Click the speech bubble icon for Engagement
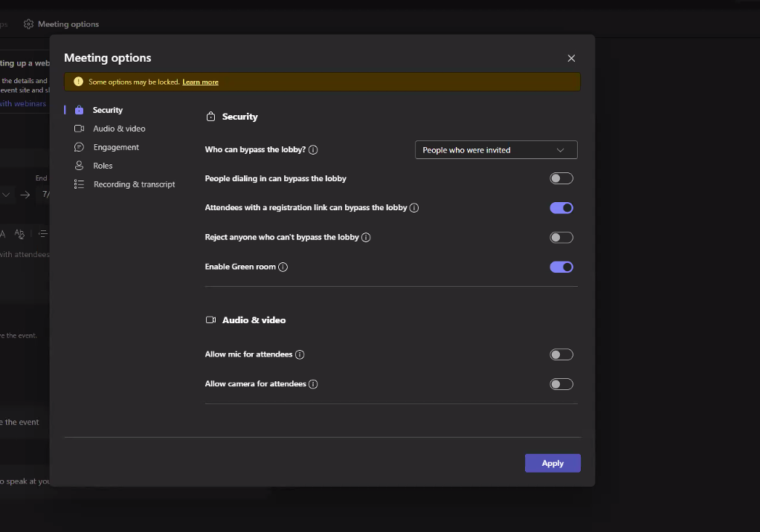760x532 pixels. [x=80, y=146]
